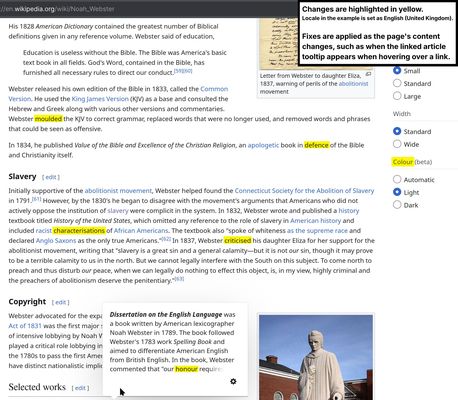Click the highlighted word 'moulded'

coord(48,119)
